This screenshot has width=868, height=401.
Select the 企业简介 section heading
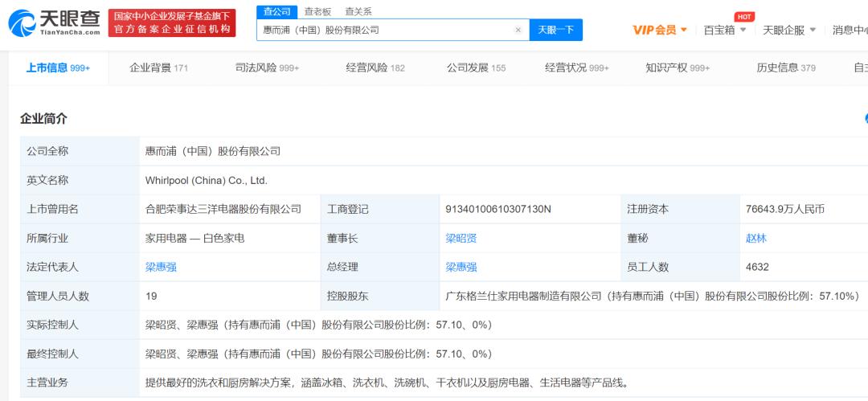coord(43,118)
